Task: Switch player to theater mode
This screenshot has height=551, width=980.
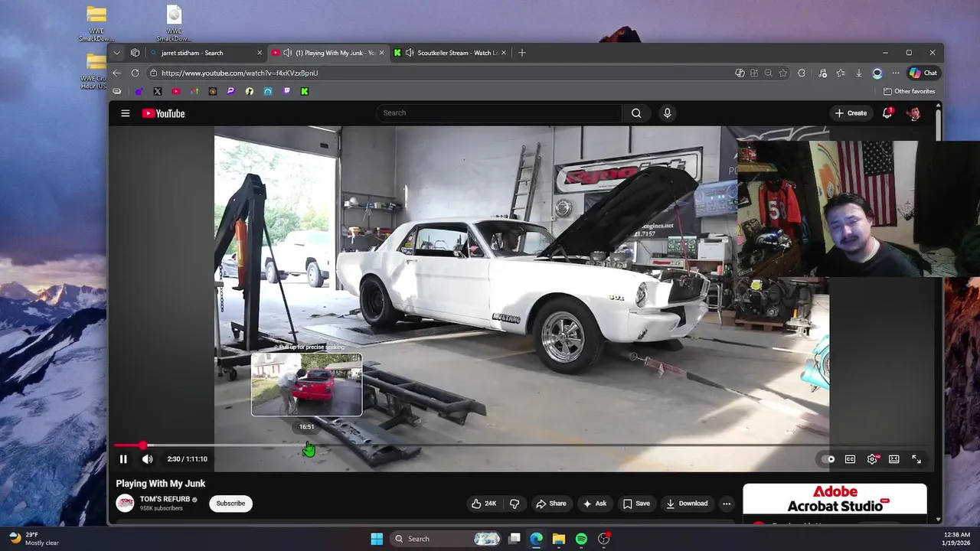Action: [x=893, y=459]
